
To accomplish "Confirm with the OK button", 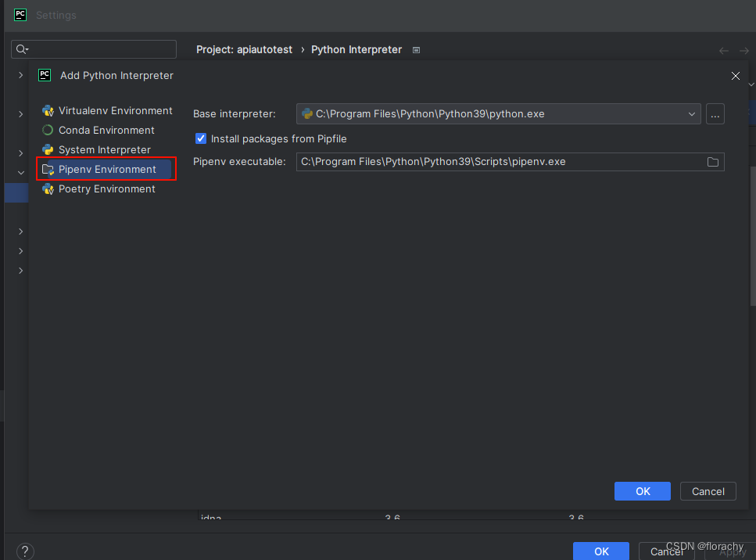I will (642, 491).
